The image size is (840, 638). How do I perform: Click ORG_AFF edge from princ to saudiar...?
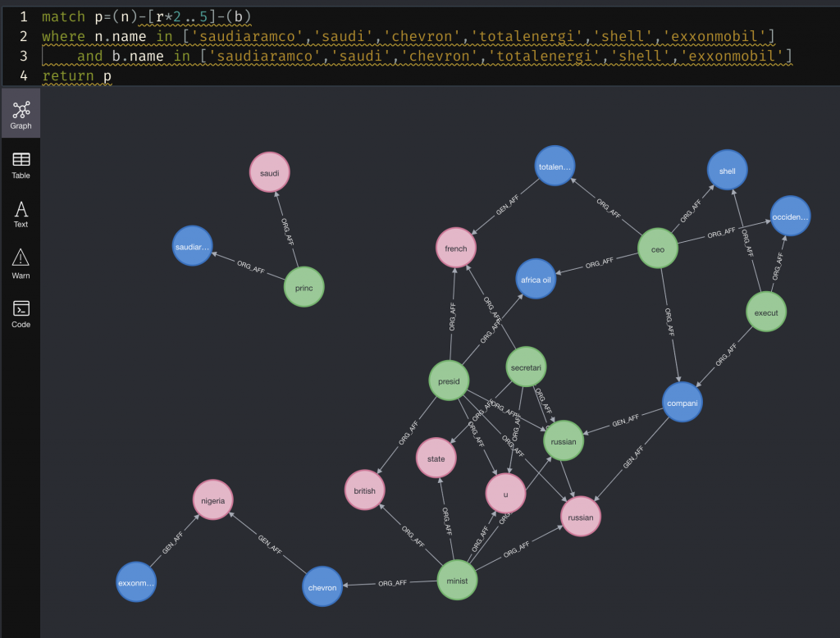[x=251, y=267]
